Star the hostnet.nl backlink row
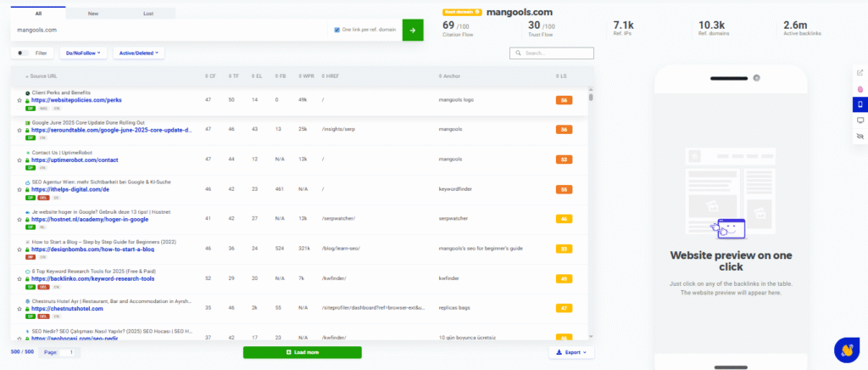Screen dimensions: 868x370 pyautogui.click(x=19, y=219)
